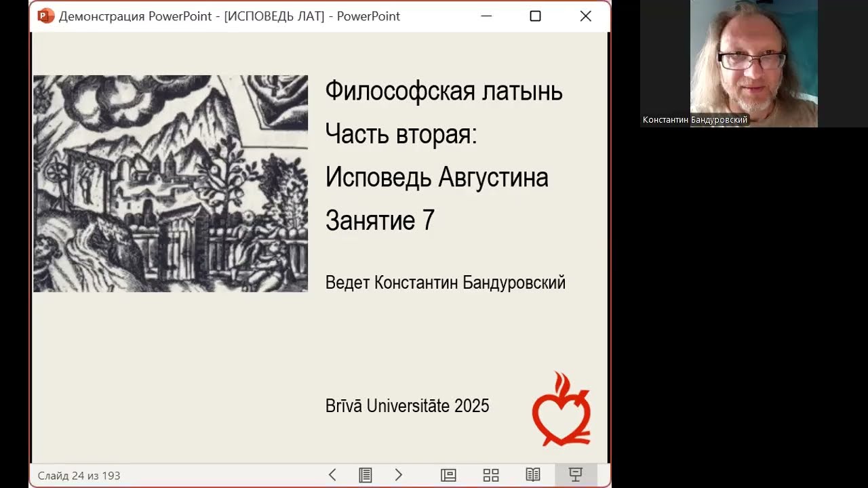The image size is (868, 488).
Task: Go to previous slide arrow
Action: pos(332,475)
